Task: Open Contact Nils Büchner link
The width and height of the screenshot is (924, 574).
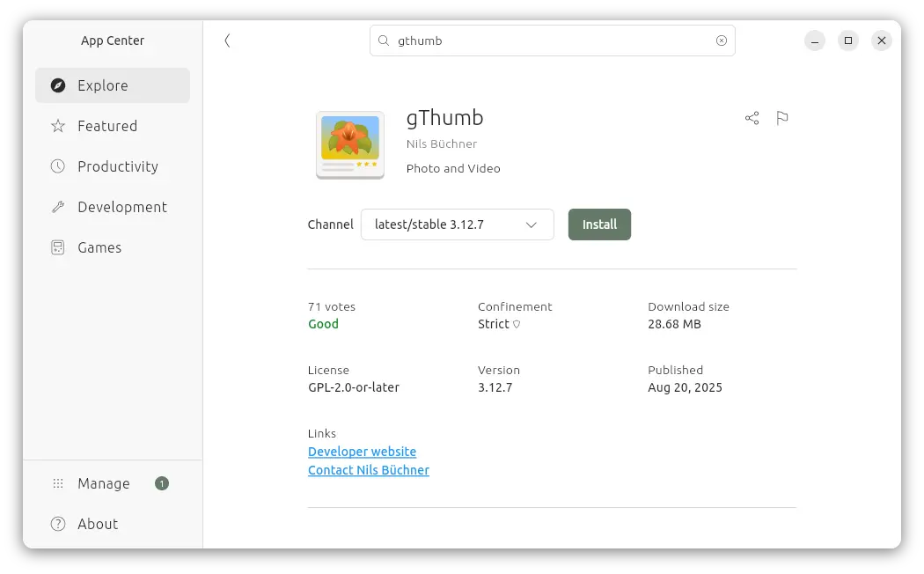Action: click(369, 470)
